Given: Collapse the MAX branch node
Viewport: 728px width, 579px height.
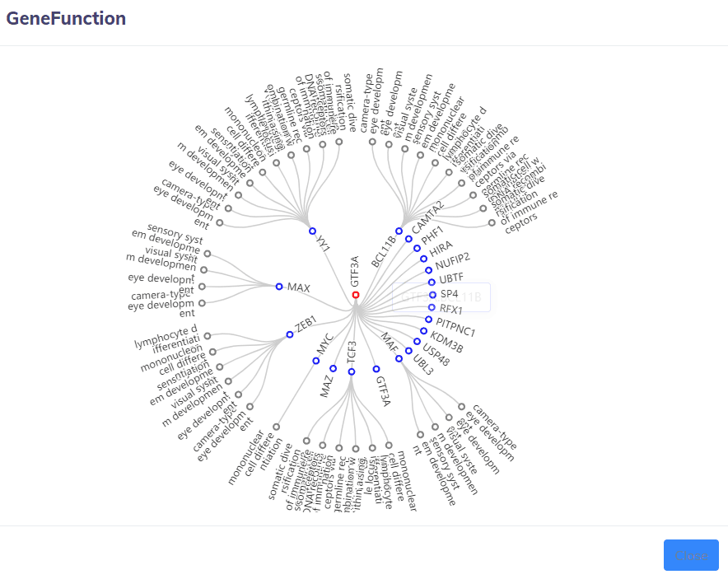Looking at the screenshot, I should (279, 286).
